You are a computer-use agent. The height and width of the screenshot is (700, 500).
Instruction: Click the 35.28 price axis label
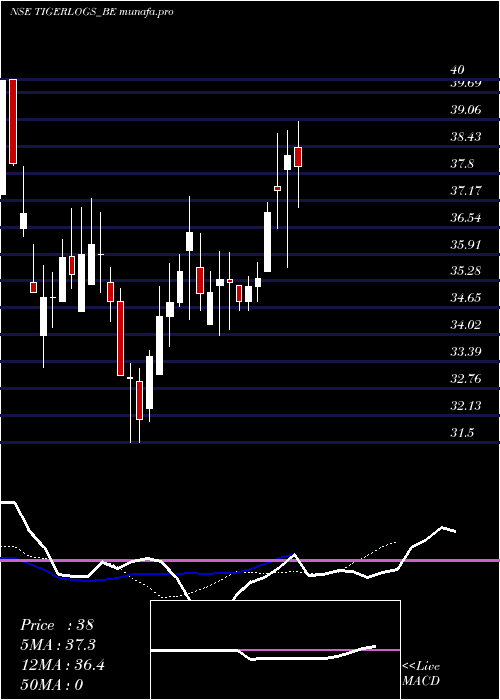click(x=466, y=271)
